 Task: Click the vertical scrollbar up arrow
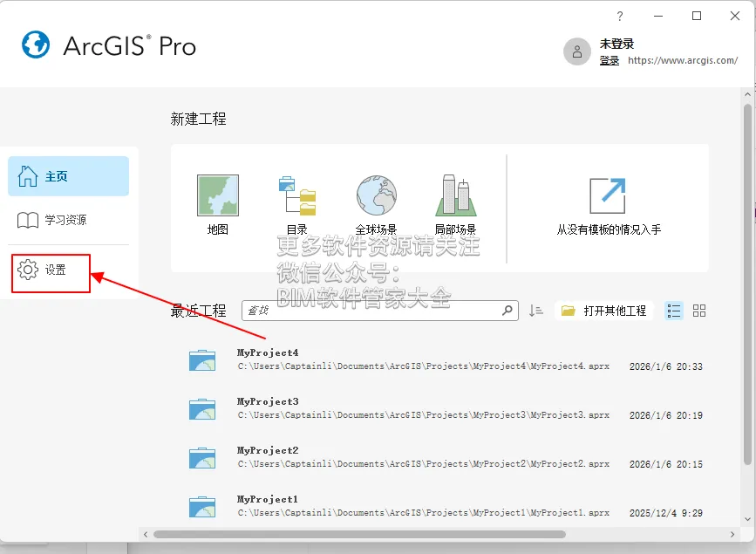(x=747, y=94)
